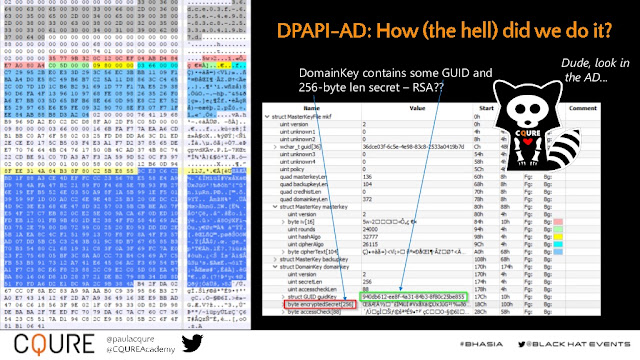Select the byte encryptedSecret[256] row
The width and height of the screenshot is (640, 360).
[431, 304]
